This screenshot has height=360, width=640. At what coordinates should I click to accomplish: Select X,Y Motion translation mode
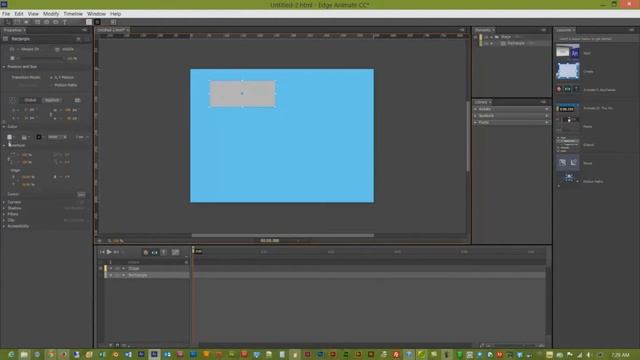click(x=62, y=77)
